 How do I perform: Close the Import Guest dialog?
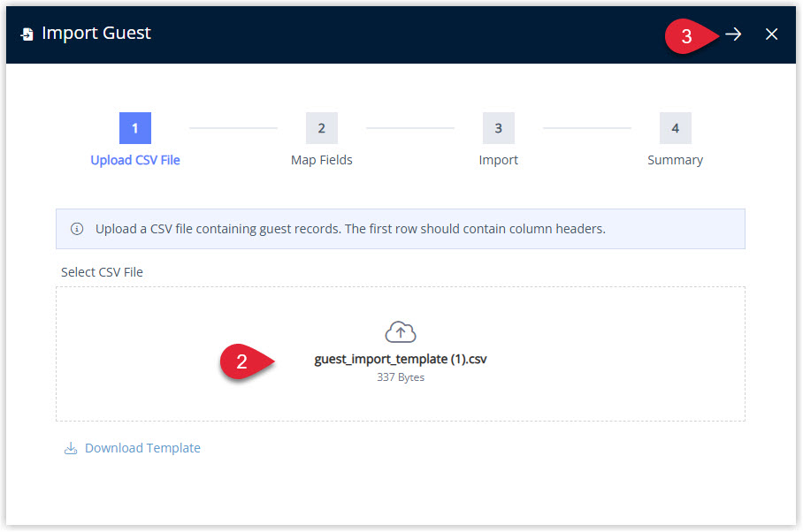[771, 34]
